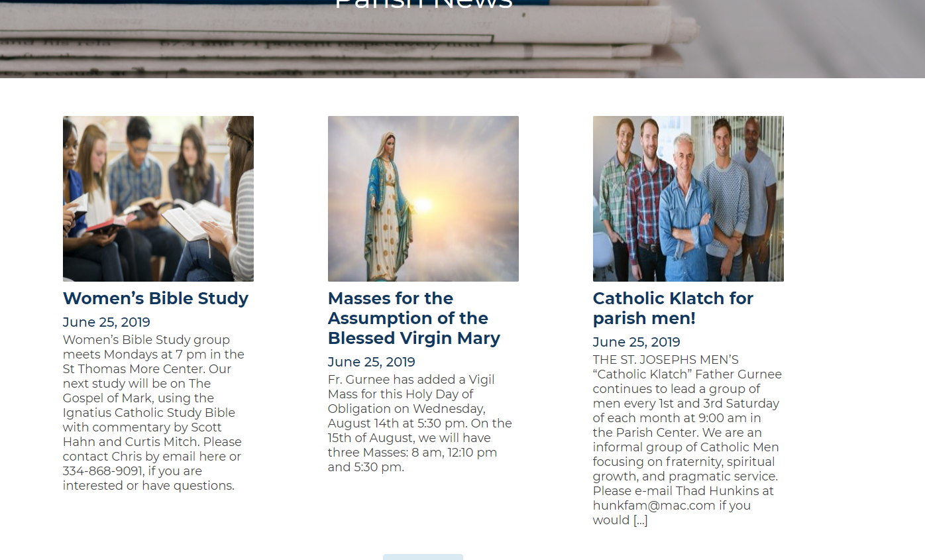Open the five men group photo
The width and height of the screenshot is (925, 560).
coord(688,199)
